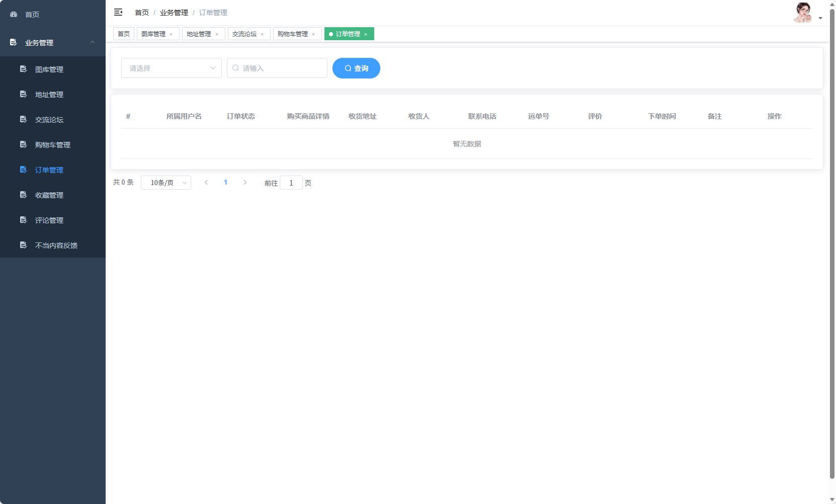The image size is (836, 504).
Task: Open 交流论坛 via its sidebar icon
Action: point(23,119)
